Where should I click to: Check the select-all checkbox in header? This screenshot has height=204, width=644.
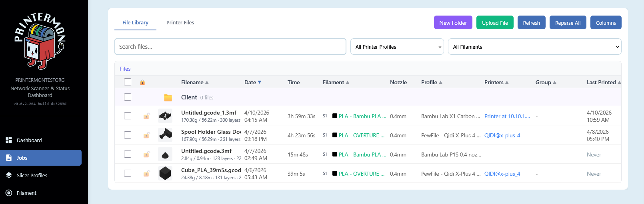tap(128, 82)
